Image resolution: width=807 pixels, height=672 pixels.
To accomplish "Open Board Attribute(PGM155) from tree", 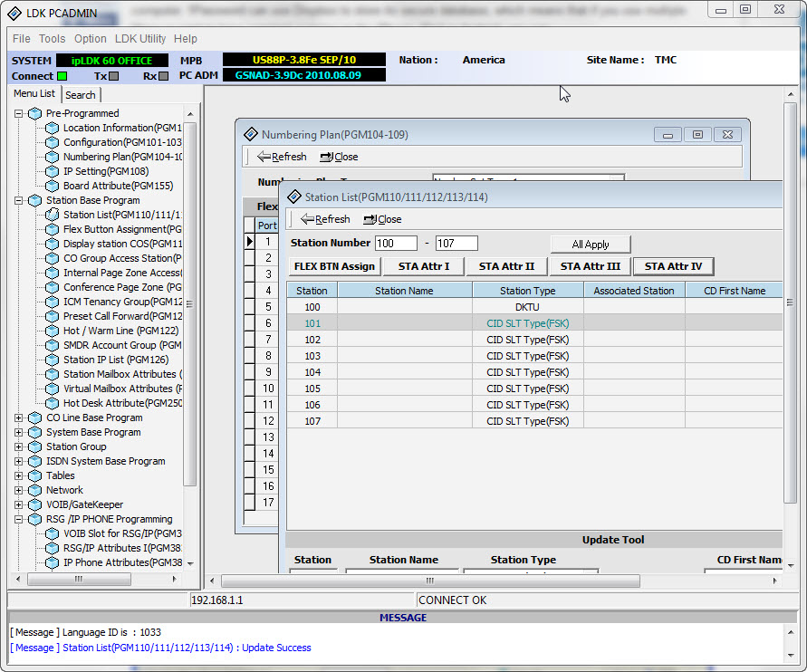I will pyautogui.click(x=118, y=186).
